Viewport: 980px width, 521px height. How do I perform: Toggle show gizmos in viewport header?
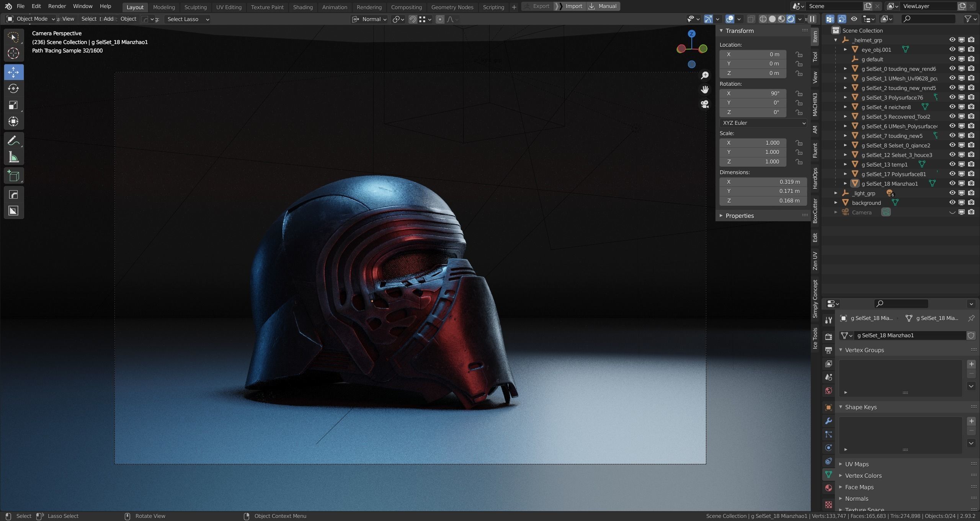pyautogui.click(x=708, y=19)
